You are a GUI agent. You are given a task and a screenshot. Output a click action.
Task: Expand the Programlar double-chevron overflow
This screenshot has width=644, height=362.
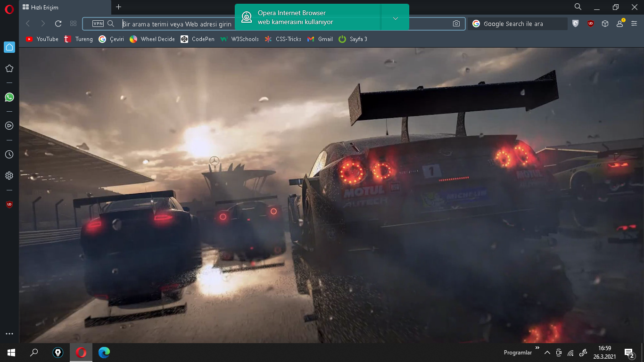click(x=537, y=348)
